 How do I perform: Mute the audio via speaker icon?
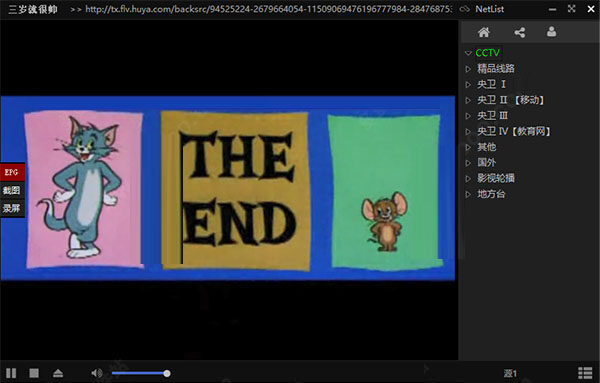pyautogui.click(x=97, y=373)
